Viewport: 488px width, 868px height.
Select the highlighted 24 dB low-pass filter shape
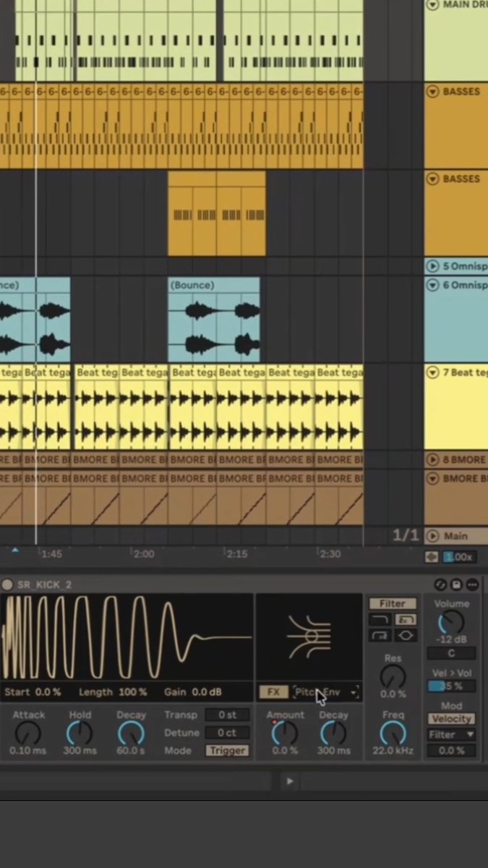pos(406,620)
